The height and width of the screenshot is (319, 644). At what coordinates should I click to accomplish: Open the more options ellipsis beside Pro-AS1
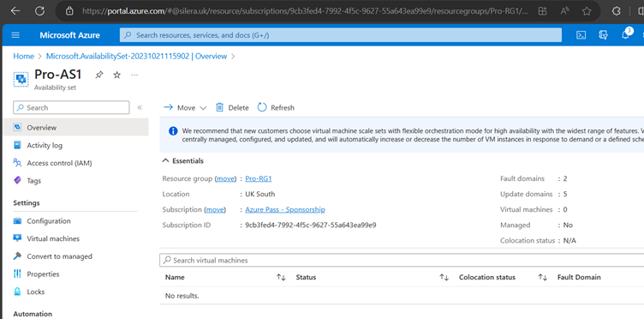134,75
